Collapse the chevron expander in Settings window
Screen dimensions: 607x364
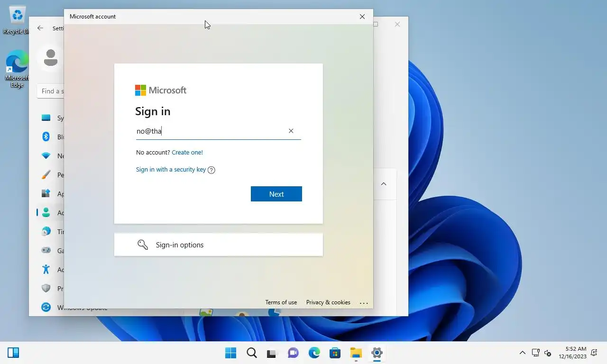point(384,184)
